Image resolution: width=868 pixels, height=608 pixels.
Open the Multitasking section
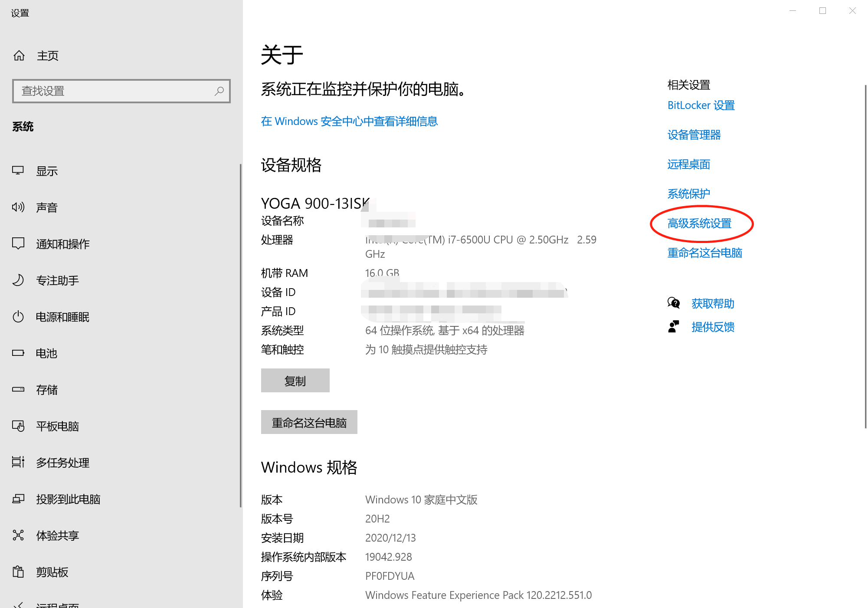point(63,463)
